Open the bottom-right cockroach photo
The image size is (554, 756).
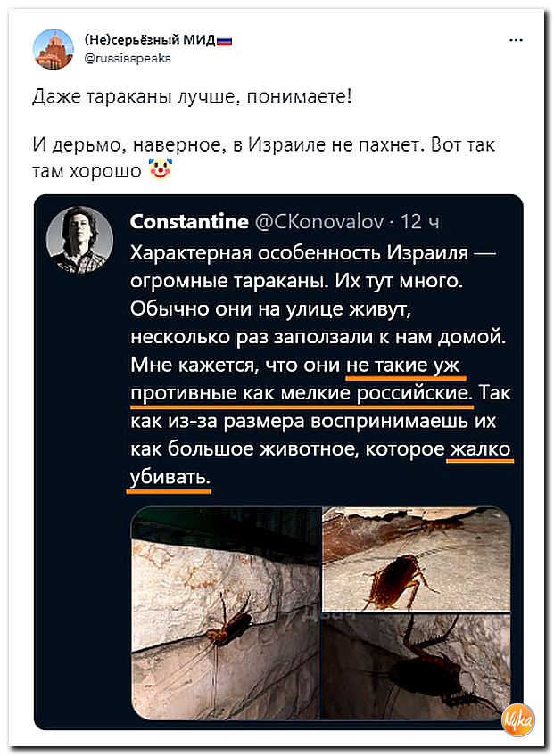416,666
